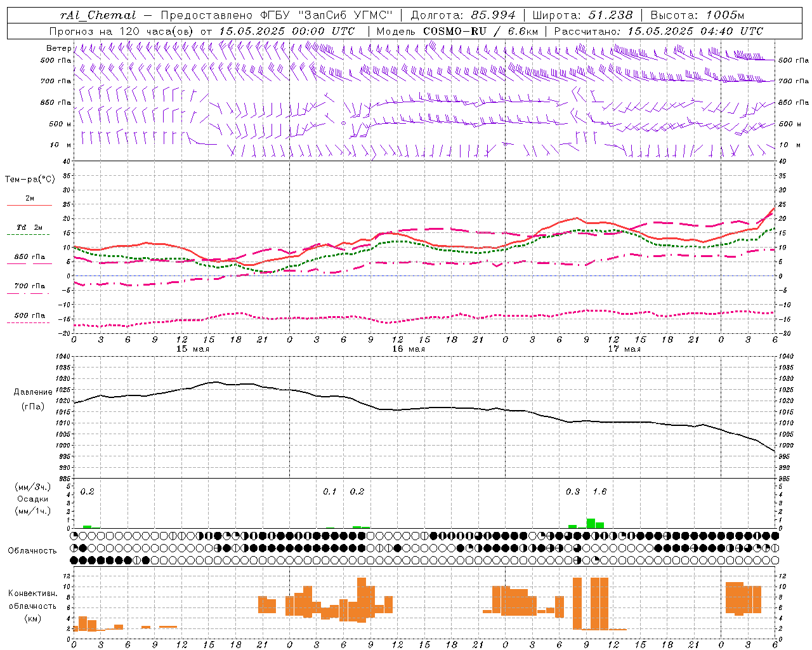The height and width of the screenshot is (650, 812).
Task: Click the 1.6 precipitation value
Action: coord(599,491)
